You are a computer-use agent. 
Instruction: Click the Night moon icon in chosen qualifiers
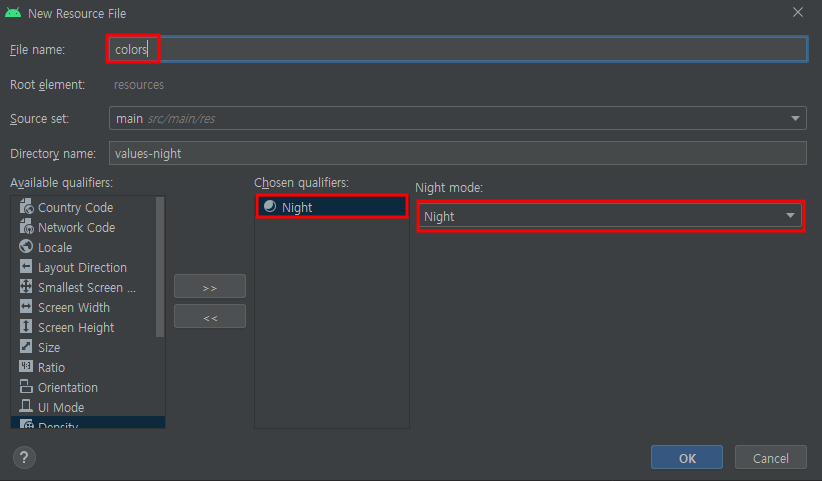pos(270,206)
